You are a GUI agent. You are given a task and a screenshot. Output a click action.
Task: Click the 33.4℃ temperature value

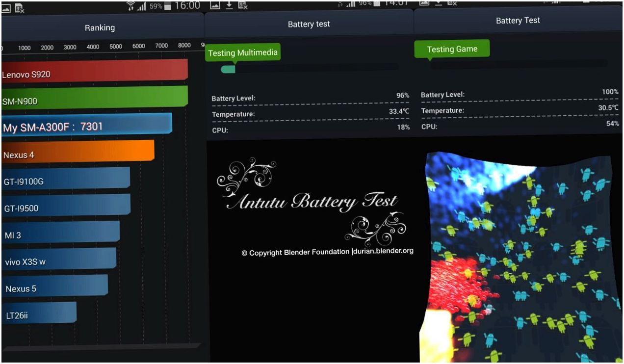point(399,111)
